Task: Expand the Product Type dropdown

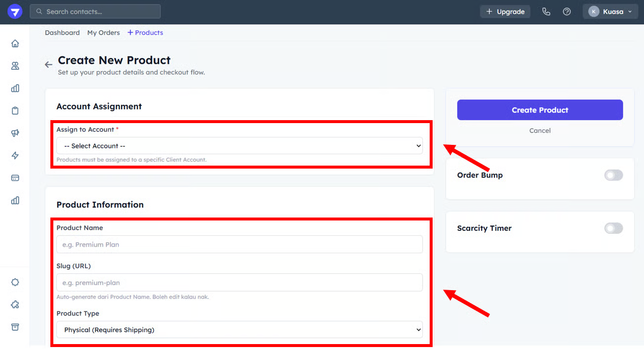Action: (x=239, y=330)
